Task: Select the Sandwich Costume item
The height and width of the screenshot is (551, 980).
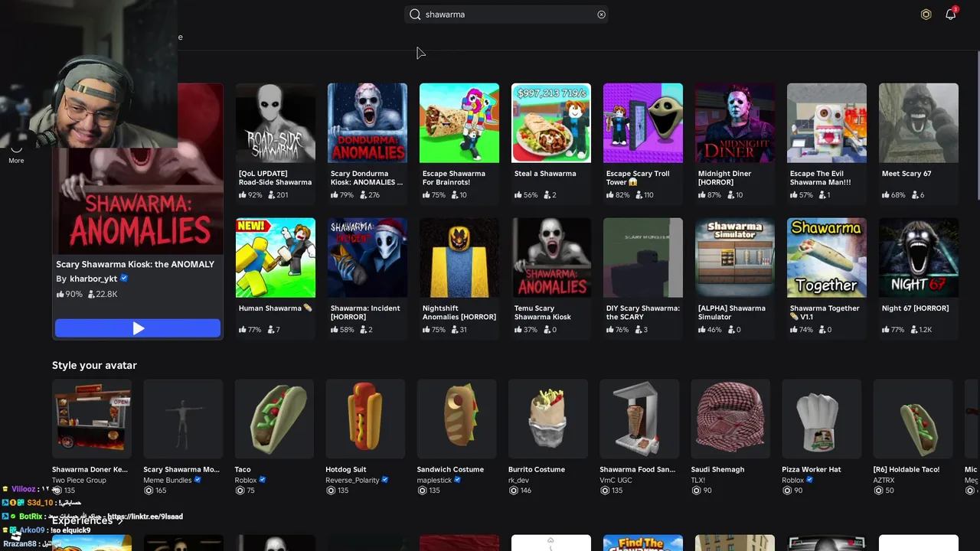Action: 457,419
